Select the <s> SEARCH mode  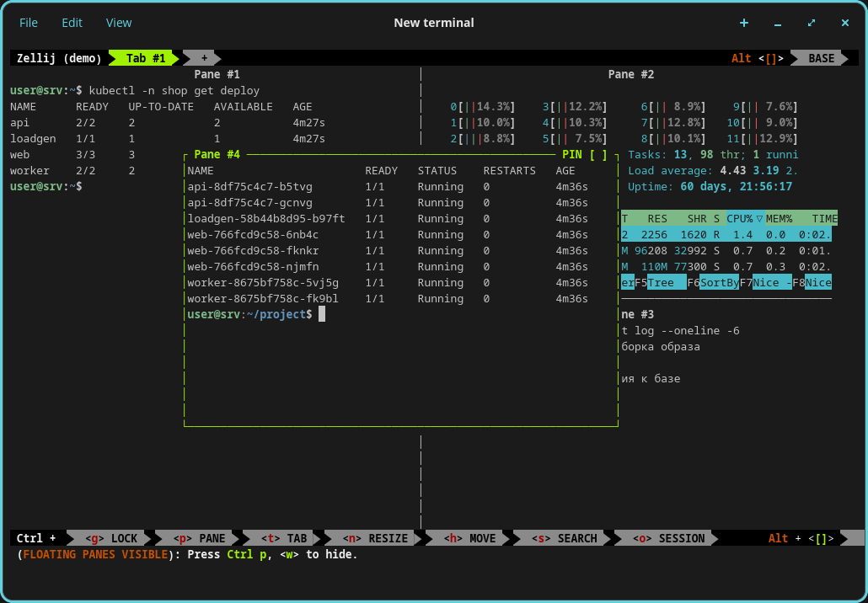[x=564, y=538]
